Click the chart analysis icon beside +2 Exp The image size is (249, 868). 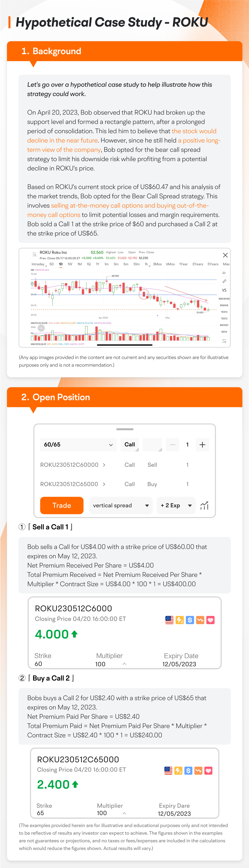[x=204, y=505]
